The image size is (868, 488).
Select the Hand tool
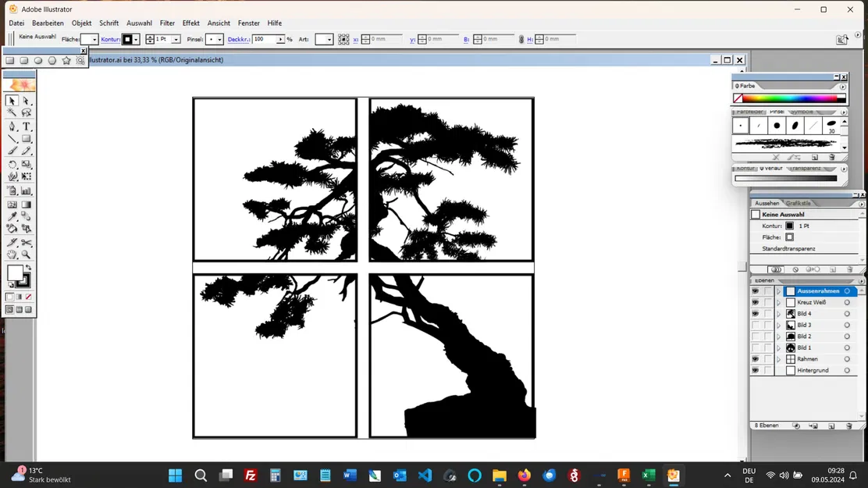pyautogui.click(x=12, y=253)
